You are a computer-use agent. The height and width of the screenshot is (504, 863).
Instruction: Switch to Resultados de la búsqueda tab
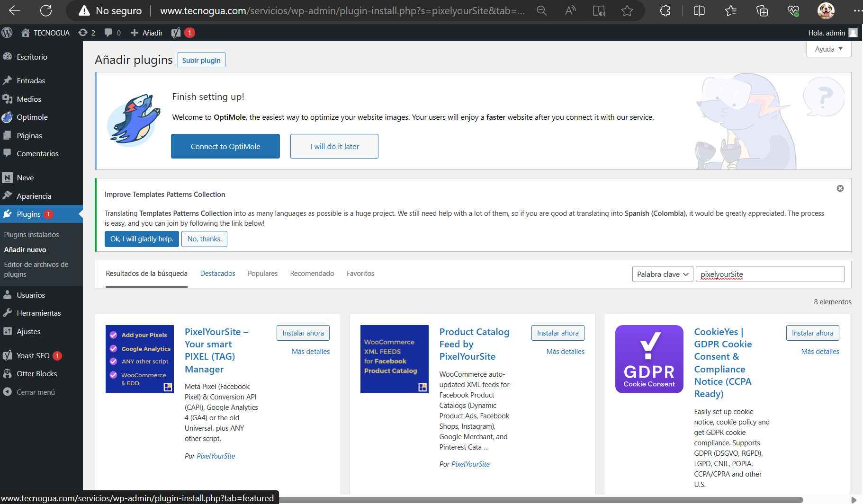pos(146,274)
